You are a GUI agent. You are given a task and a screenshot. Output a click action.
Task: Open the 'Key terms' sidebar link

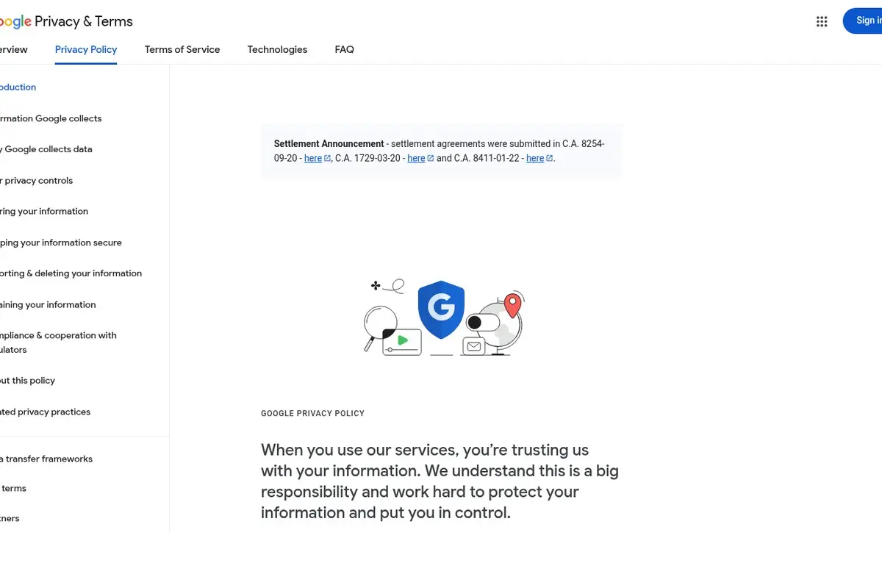[13, 488]
